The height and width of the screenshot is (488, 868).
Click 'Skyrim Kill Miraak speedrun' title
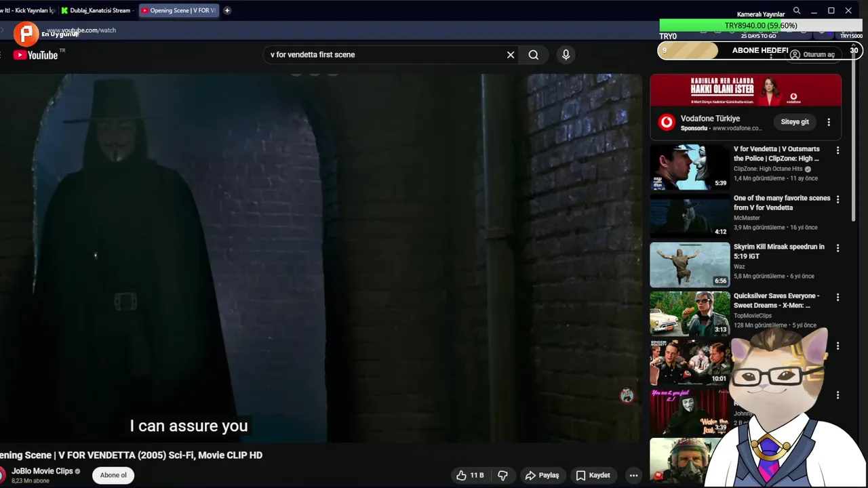pos(779,251)
